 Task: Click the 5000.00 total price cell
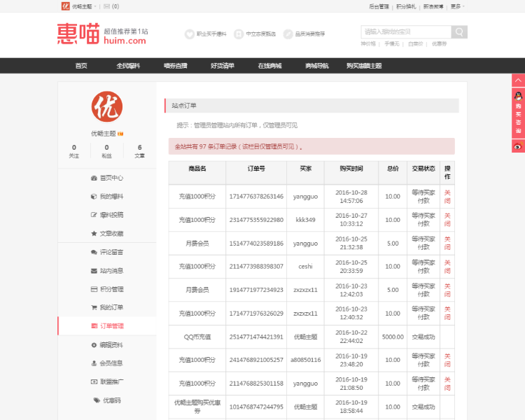(x=393, y=337)
